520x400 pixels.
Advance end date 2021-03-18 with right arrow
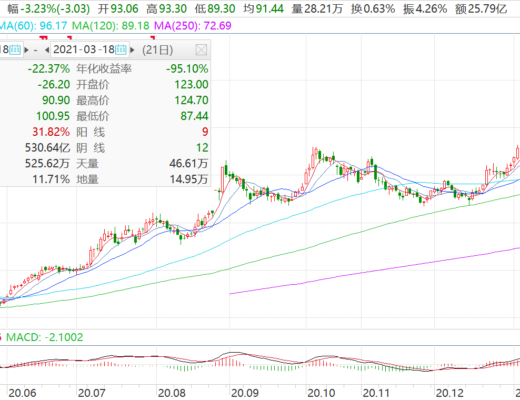132,50
